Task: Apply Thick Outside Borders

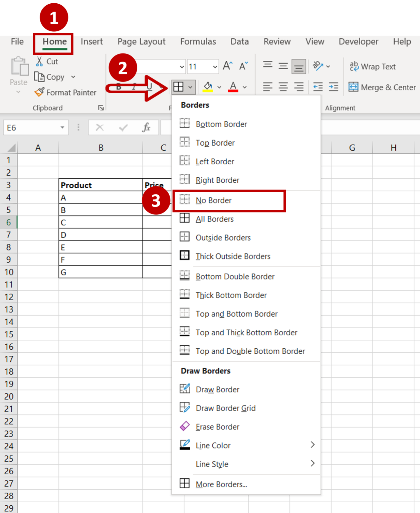Action: [x=233, y=256]
